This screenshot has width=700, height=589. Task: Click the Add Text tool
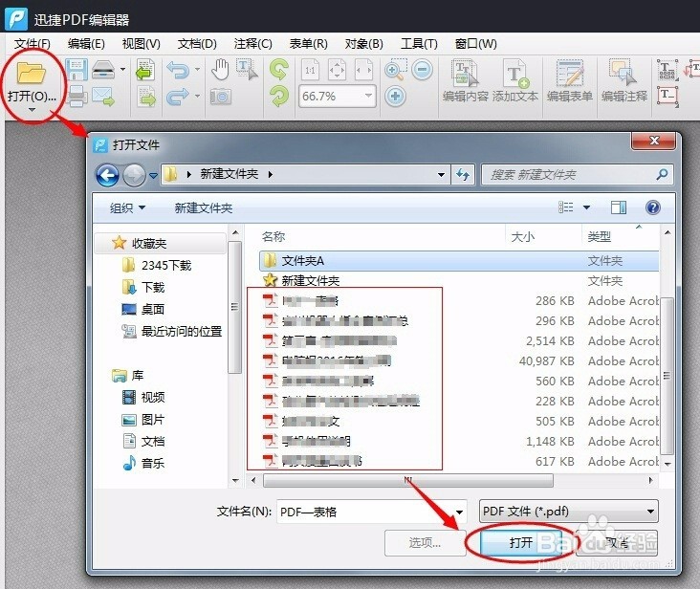pyautogui.click(x=515, y=80)
